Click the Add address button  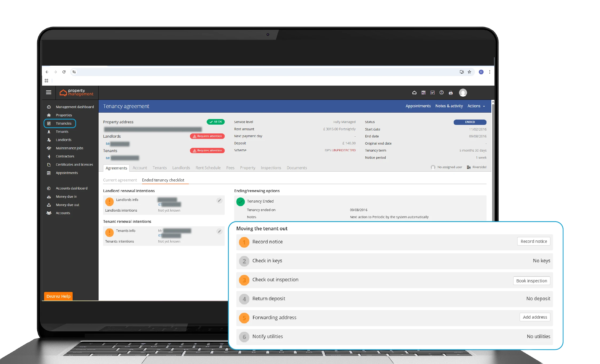tap(535, 317)
